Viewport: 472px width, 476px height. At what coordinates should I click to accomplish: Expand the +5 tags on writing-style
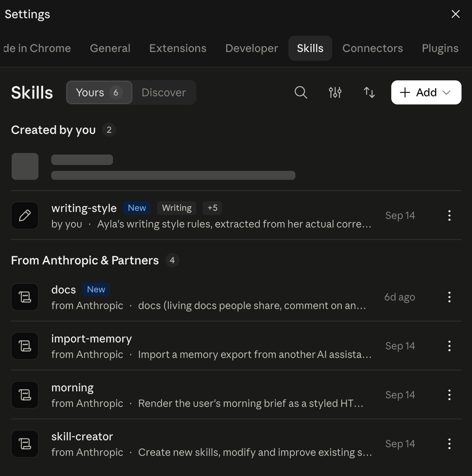pos(212,208)
